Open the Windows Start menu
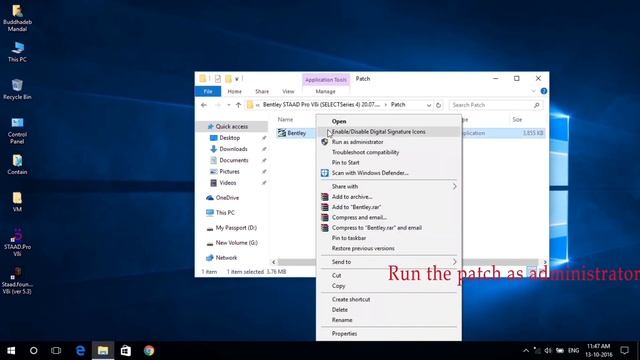Viewport: 640px width, 360px height. coord(11,351)
